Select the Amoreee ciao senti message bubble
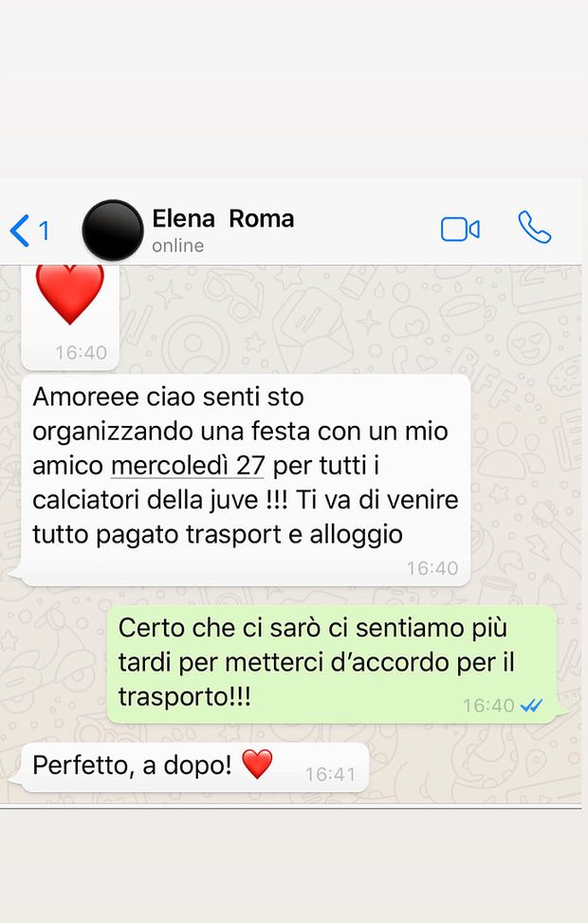This screenshot has width=588, height=923. click(x=246, y=480)
